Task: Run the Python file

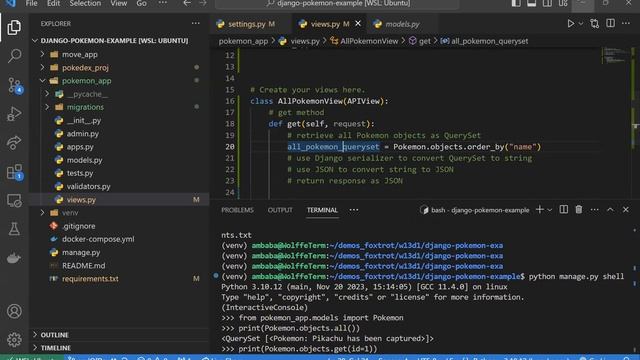Action: [x=571, y=24]
